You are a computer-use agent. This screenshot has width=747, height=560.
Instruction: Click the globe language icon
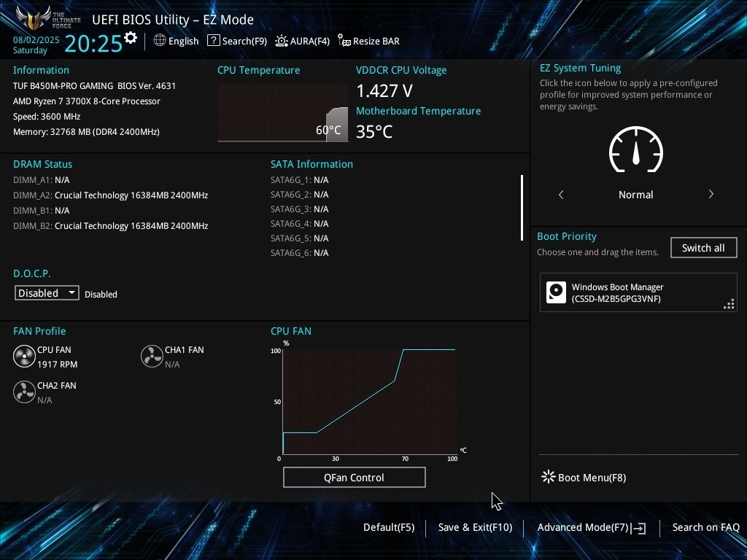pyautogui.click(x=160, y=41)
